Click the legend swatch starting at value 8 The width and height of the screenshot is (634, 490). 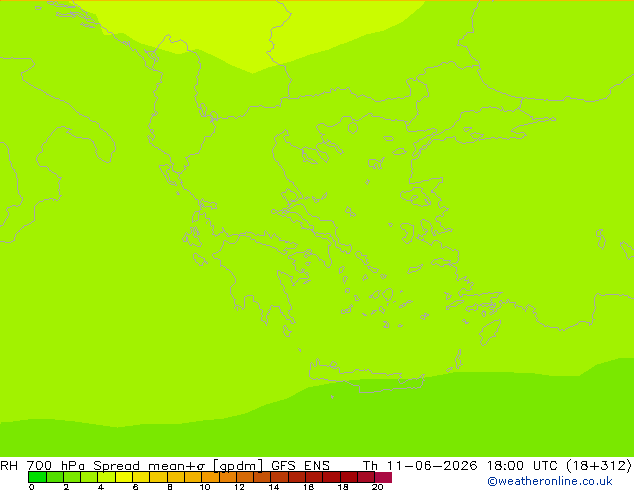(175, 477)
